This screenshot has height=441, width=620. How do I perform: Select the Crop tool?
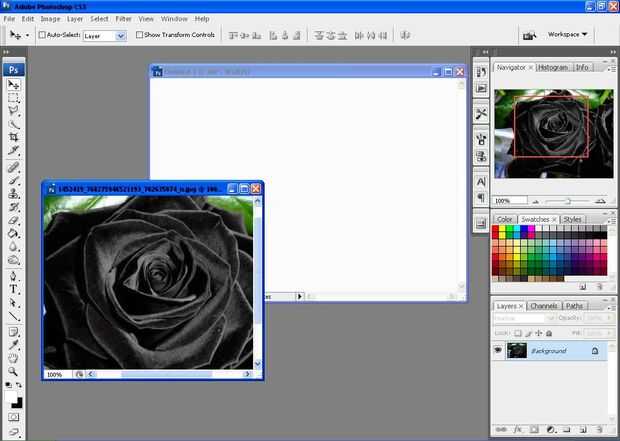point(13,137)
